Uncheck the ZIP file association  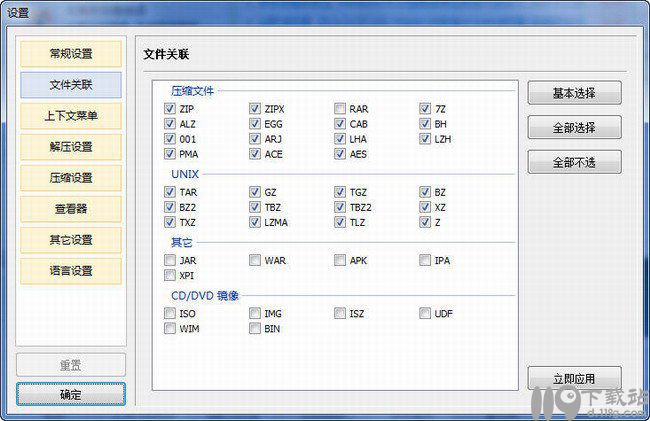[170, 109]
